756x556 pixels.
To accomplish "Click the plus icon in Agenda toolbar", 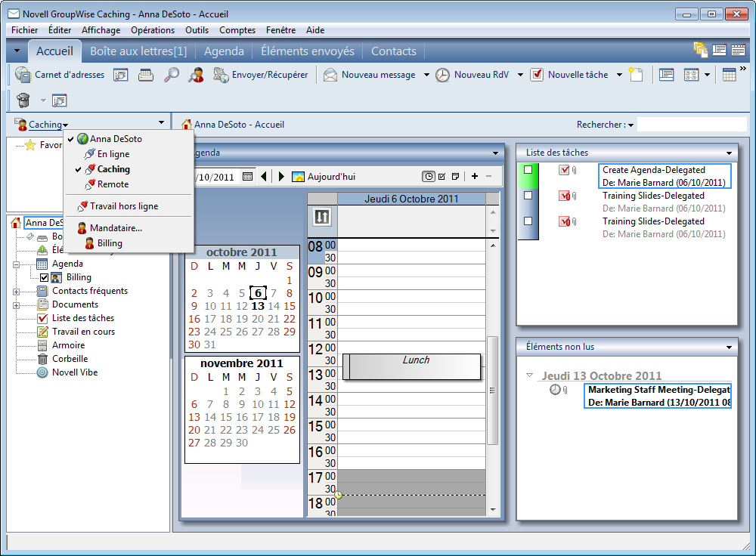I will 475,176.
